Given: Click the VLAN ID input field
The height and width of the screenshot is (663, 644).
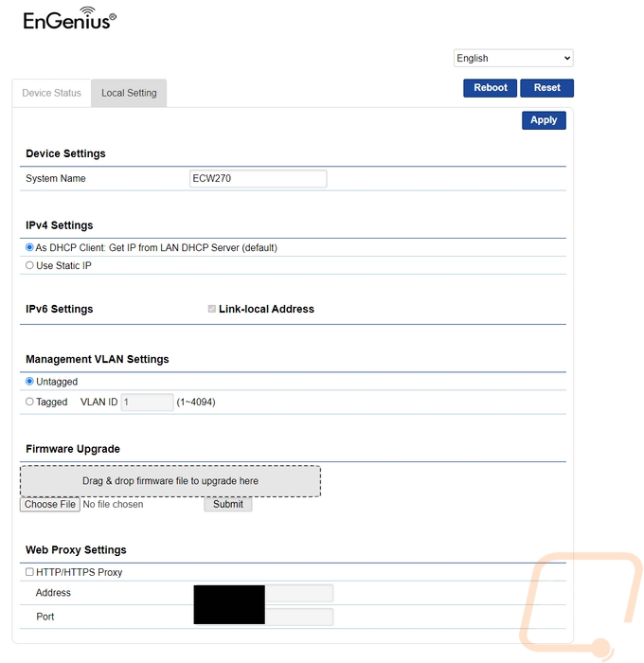Looking at the screenshot, I should click(x=147, y=402).
